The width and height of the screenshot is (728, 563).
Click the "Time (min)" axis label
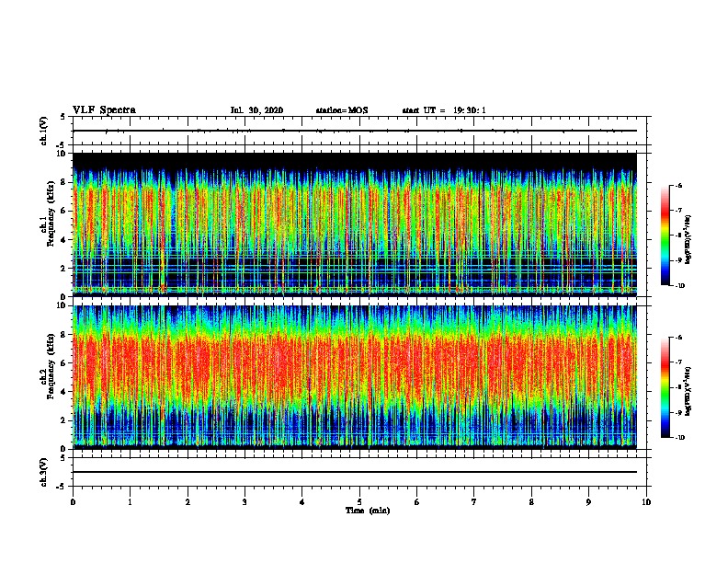368,511
